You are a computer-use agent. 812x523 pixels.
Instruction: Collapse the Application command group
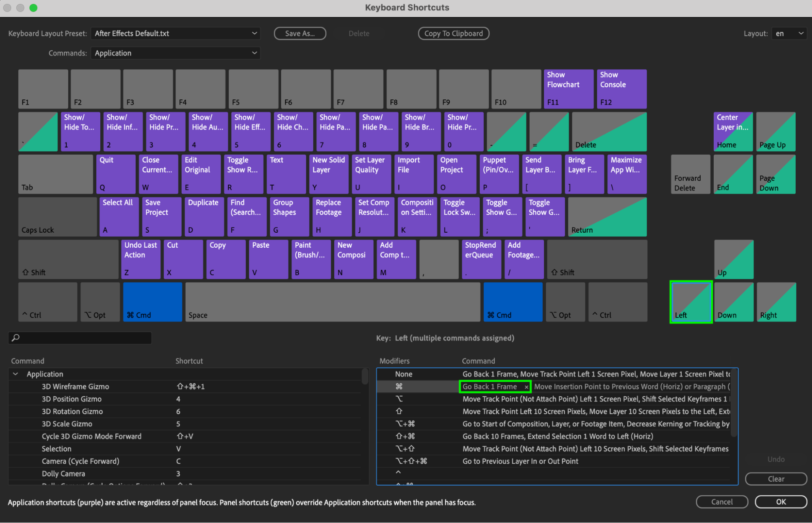[x=15, y=374]
